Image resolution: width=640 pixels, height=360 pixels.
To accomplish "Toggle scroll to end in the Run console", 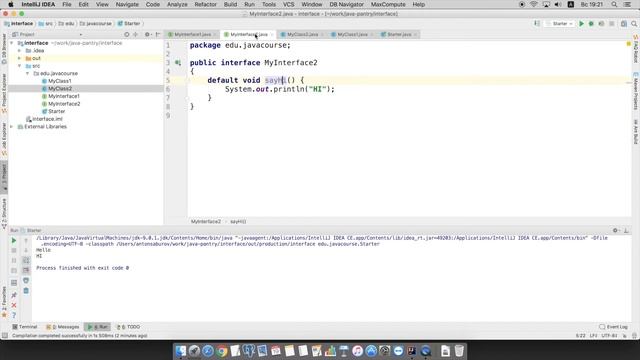I will (x=26, y=270).
